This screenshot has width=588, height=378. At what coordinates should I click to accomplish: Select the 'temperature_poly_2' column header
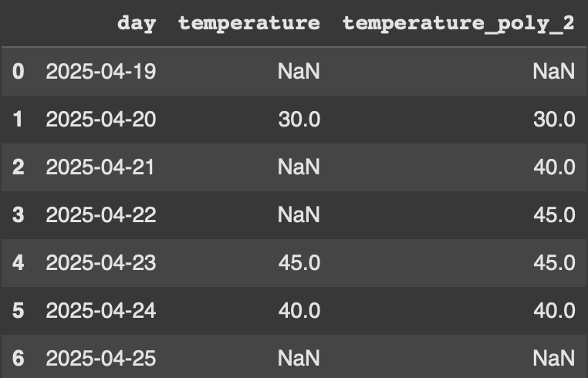tap(458, 24)
